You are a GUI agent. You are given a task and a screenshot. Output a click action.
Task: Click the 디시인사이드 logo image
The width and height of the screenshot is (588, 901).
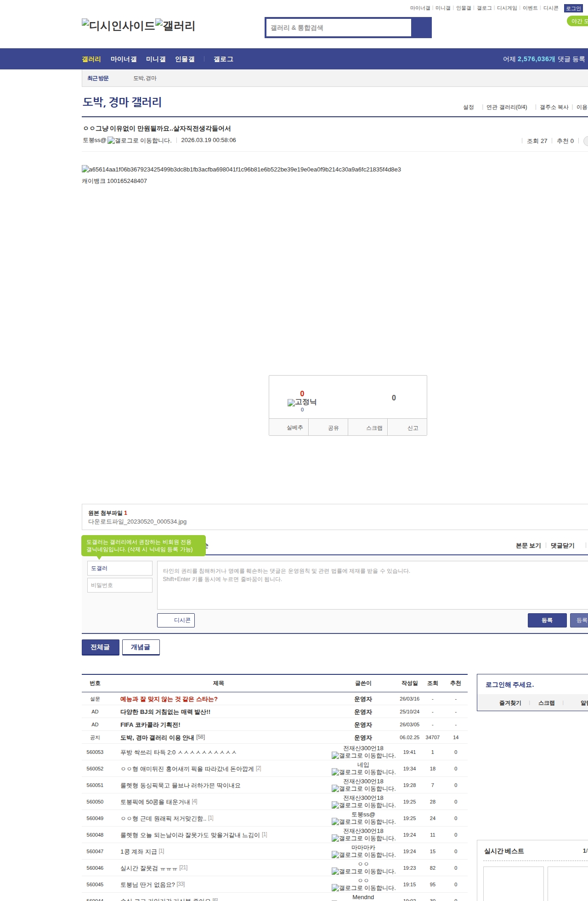119,25
